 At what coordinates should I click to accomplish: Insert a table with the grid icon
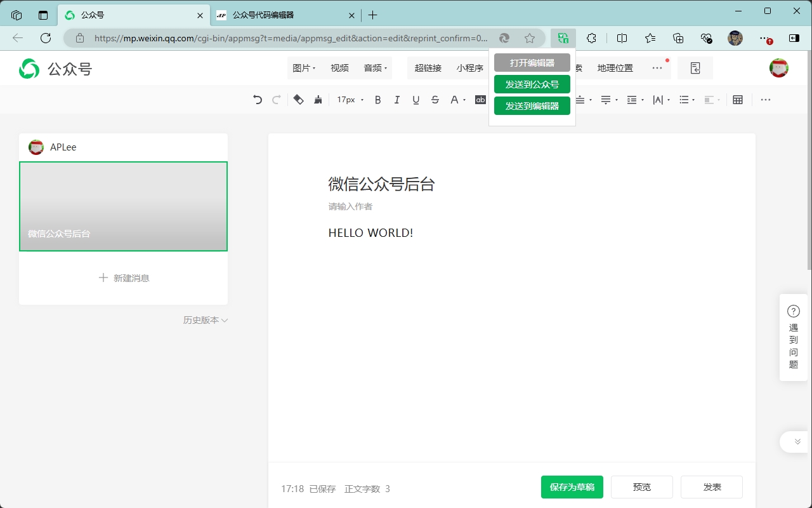(x=738, y=100)
